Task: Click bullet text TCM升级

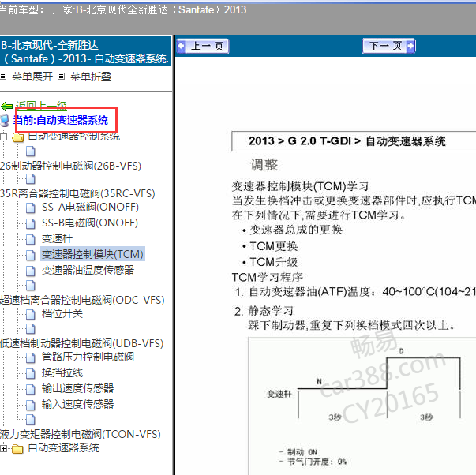Action: click(x=273, y=262)
